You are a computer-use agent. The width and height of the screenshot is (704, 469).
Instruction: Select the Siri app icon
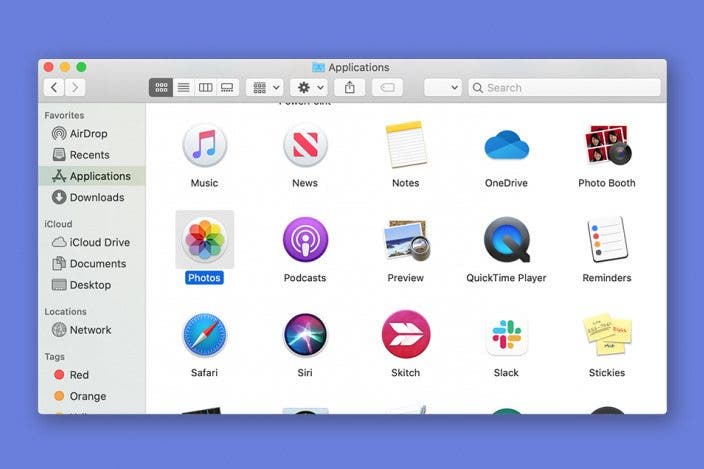(x=305, y=334)
